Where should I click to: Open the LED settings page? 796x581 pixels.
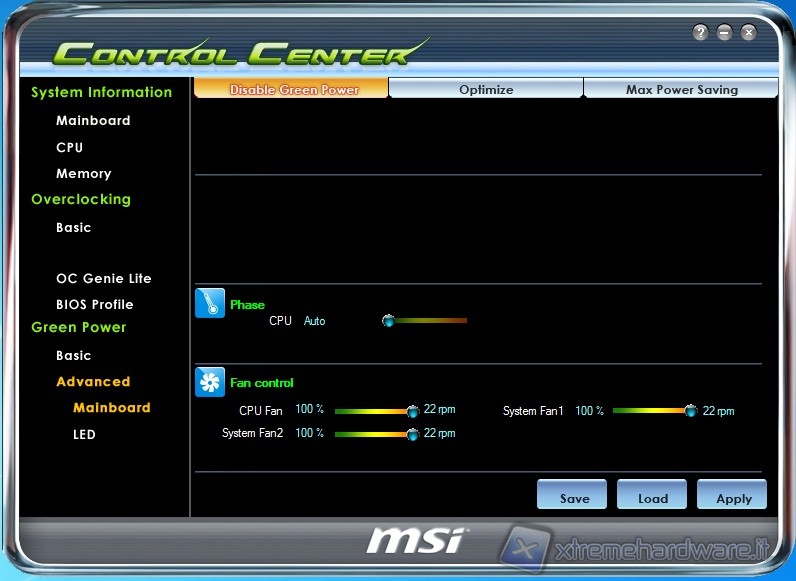[x=84, y=434]
